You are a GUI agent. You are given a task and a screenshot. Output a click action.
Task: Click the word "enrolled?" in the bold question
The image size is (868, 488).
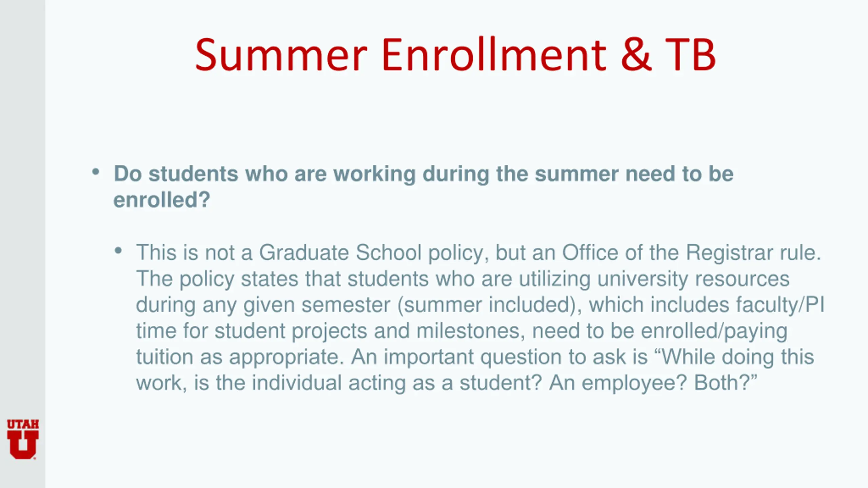click(x=162, y=200)
